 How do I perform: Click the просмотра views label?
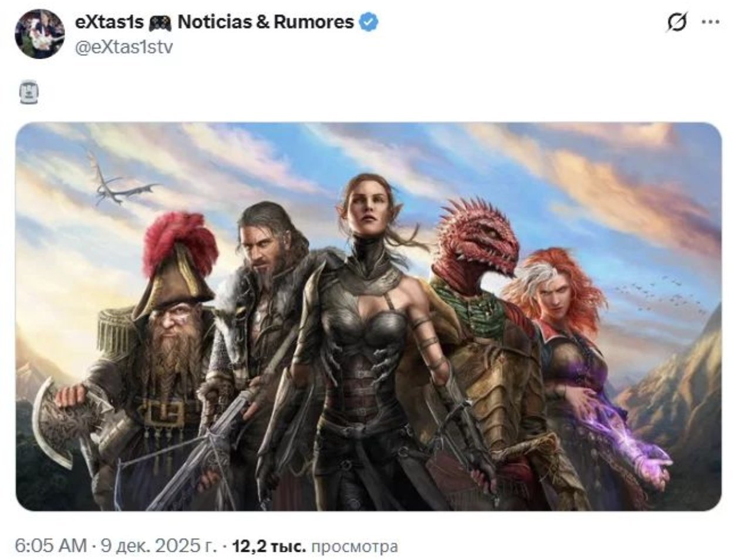354,547
